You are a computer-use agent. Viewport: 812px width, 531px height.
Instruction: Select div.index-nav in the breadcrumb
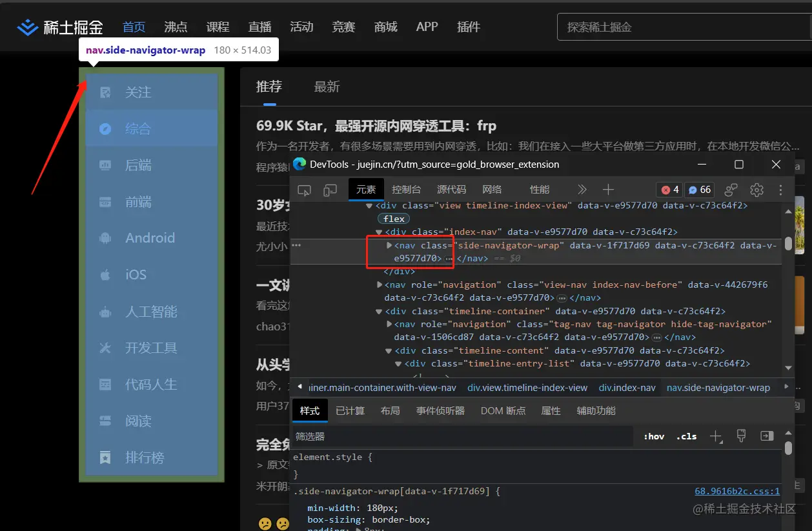(x=627, y=388)
